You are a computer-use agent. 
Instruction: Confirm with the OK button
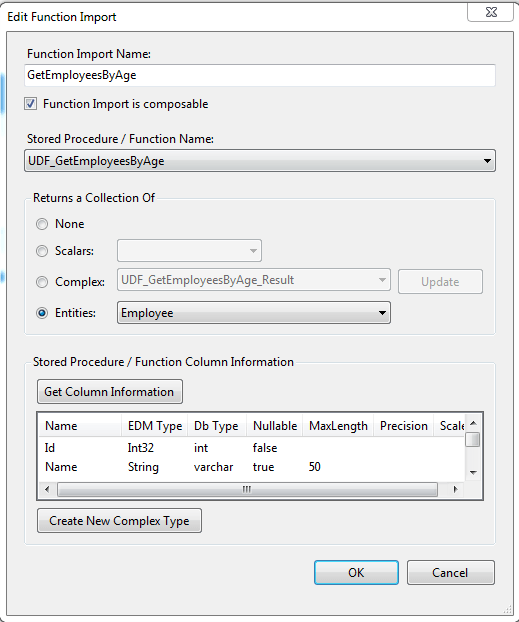click(356, 572)
